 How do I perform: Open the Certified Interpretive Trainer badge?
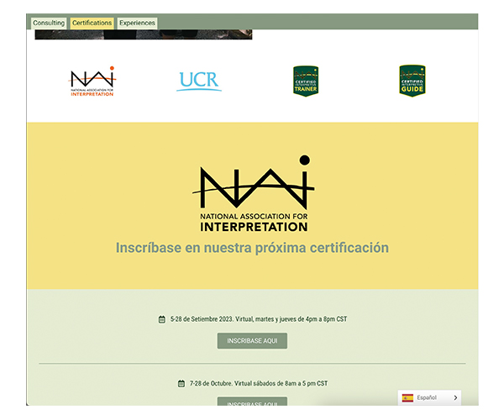(x=306, y=81)
